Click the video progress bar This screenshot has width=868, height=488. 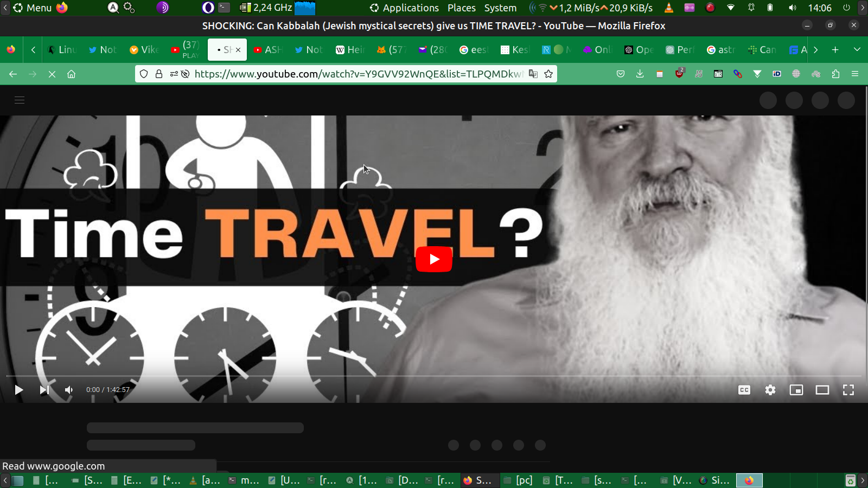(x=434, y=376)
